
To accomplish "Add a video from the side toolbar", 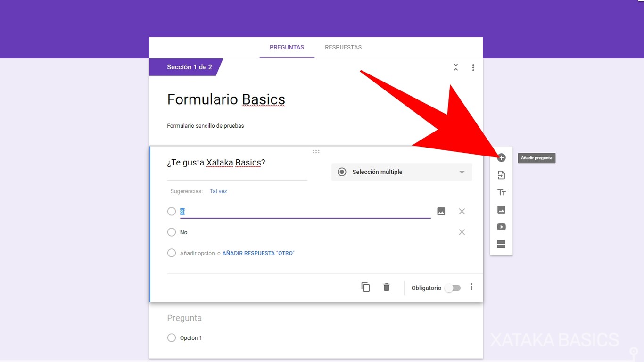I will point(501,227).
